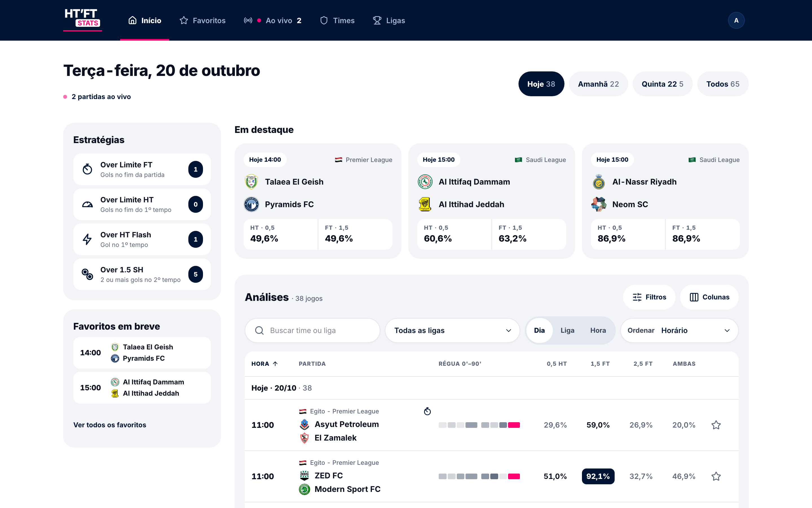The image size is (812, 508).
Task: Select the Quinta 22 date filter
Action: click(x=662, y=84)
